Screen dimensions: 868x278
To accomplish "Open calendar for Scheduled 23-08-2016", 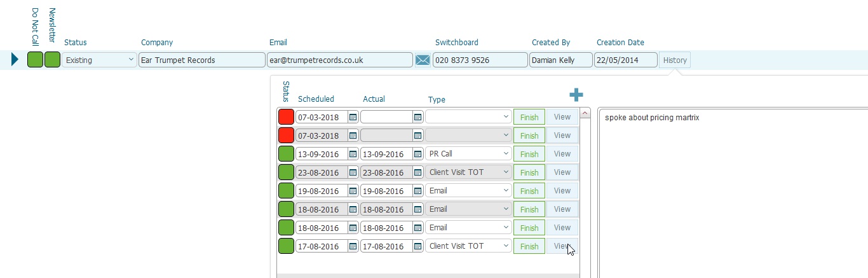I will [353, 172].
